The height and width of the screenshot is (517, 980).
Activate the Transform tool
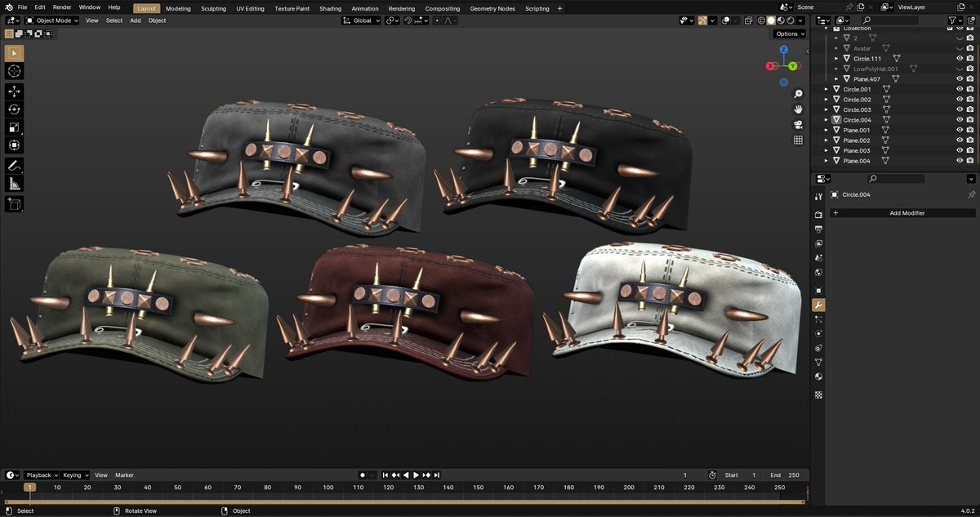pos(15,145)
